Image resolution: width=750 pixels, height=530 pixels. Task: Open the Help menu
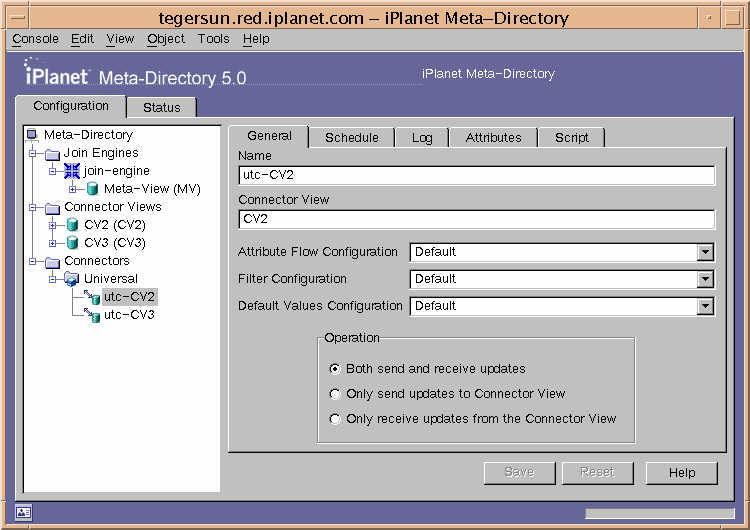coord(256,39)
